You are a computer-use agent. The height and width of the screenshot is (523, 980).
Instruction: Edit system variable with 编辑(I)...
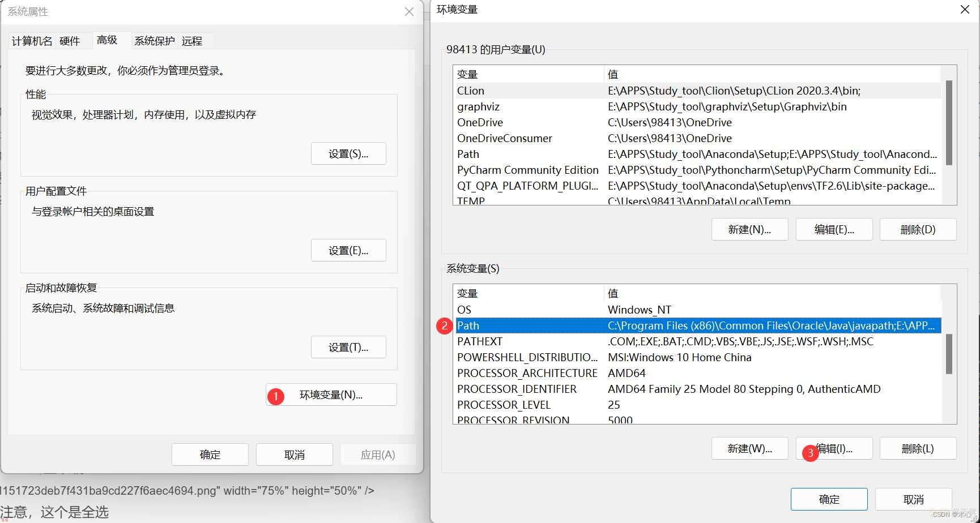click(x=834, y=448)
